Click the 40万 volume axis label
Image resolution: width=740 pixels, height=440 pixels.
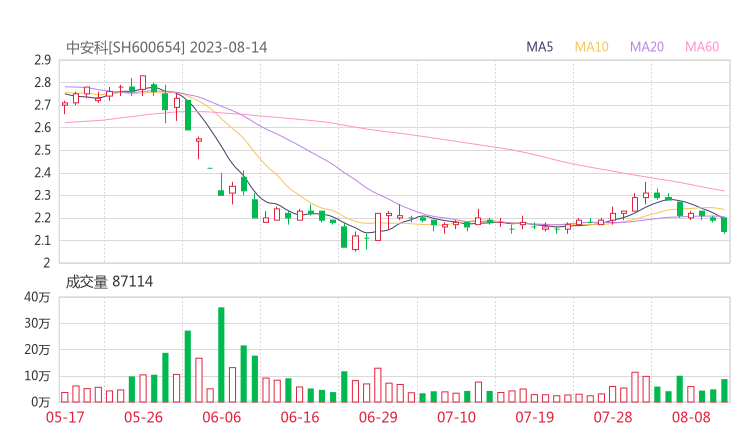pyautogui.click(x=37, y=297)
